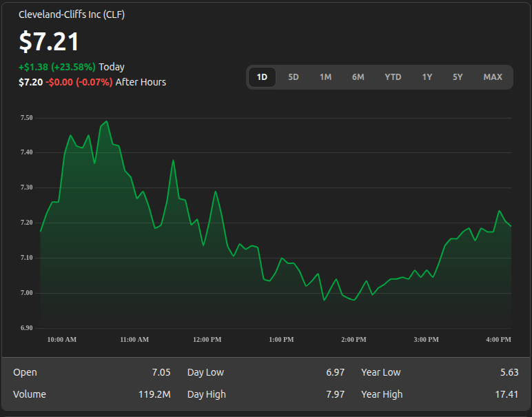Click the $7.21 current price
This screenshot has width=532, height=417.
[x=49, y=41]
